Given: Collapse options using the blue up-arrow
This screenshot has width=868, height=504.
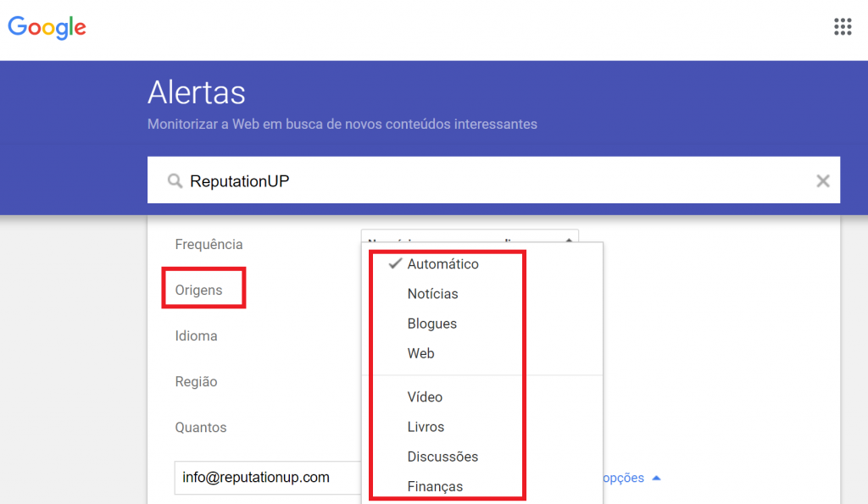Looking at the screenshot, I should 656,477.
